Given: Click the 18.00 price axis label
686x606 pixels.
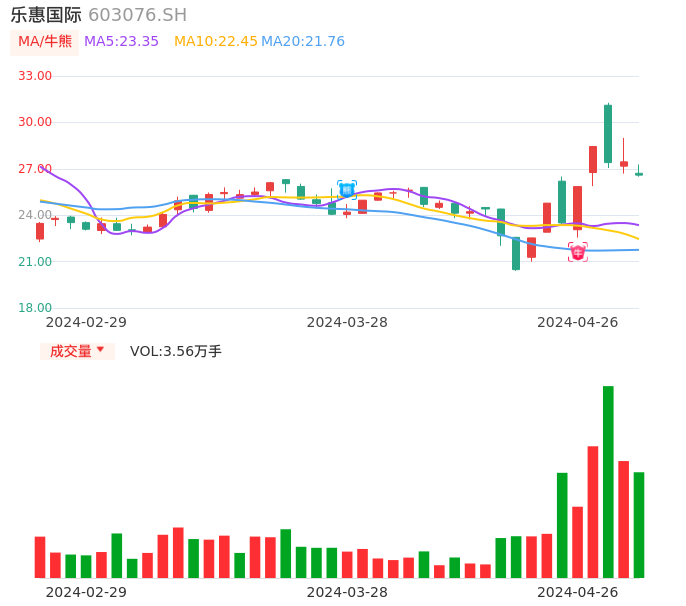Looking at the screenshot, I should coord(35,308).
